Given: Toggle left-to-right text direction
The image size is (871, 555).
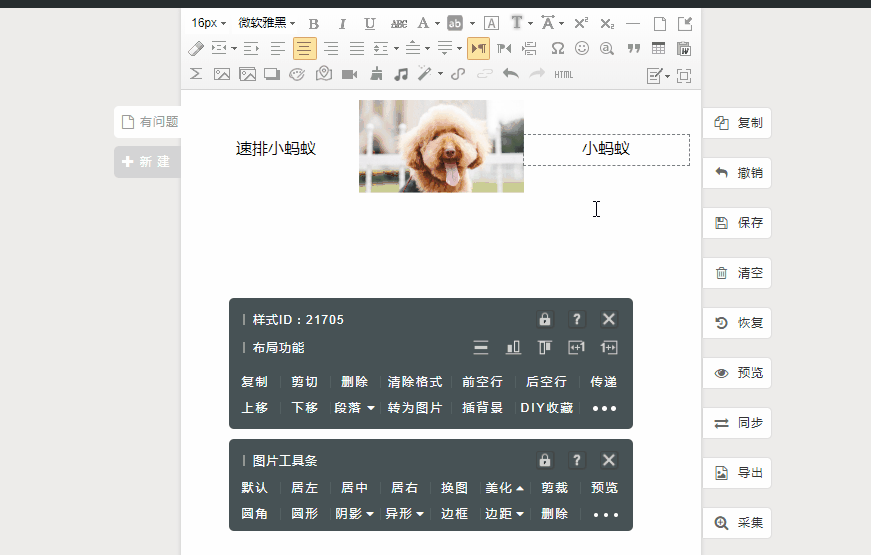Looking at the screenshot, I should (x=478, y=49).
